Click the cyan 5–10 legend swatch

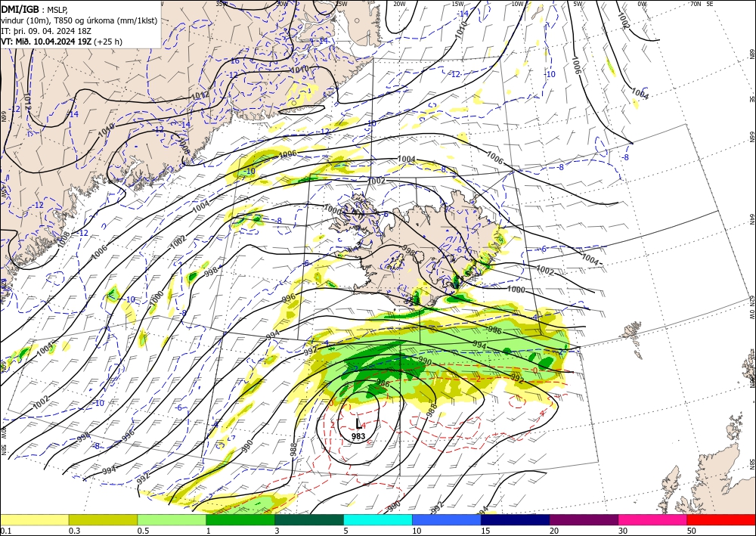click(x=378, y=519)
